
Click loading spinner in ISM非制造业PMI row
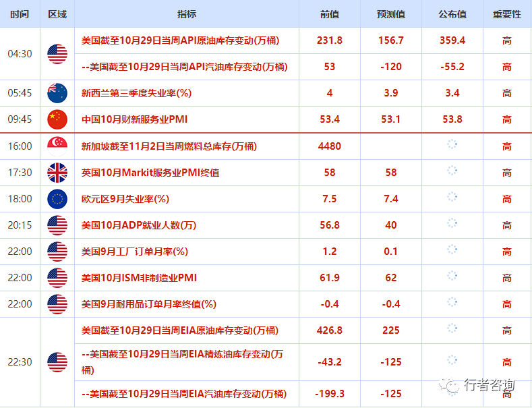point(452,276)
